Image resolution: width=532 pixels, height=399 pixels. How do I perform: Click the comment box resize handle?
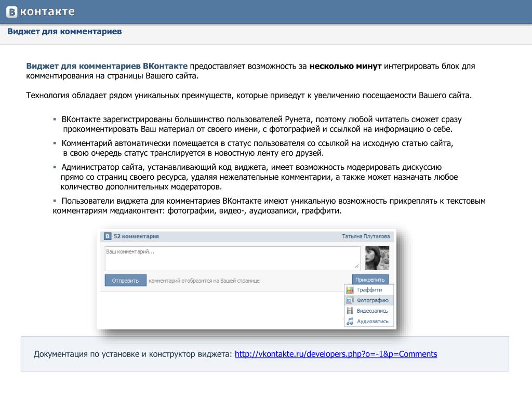356,267
